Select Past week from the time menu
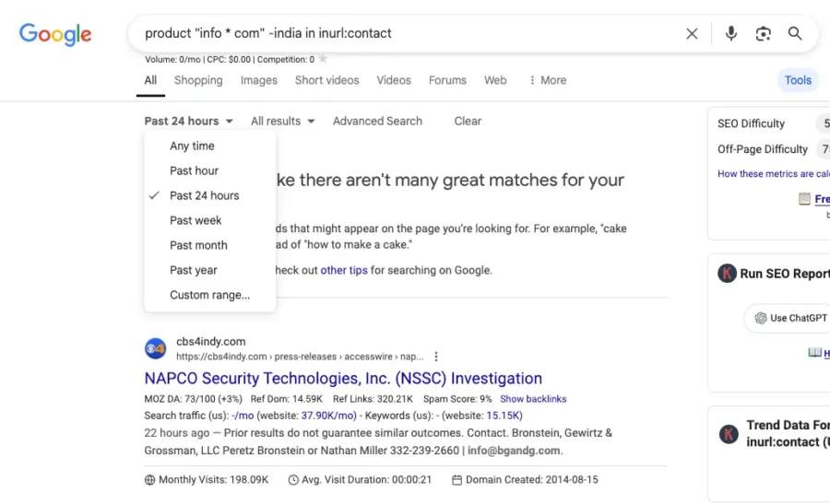 (209, 220)
